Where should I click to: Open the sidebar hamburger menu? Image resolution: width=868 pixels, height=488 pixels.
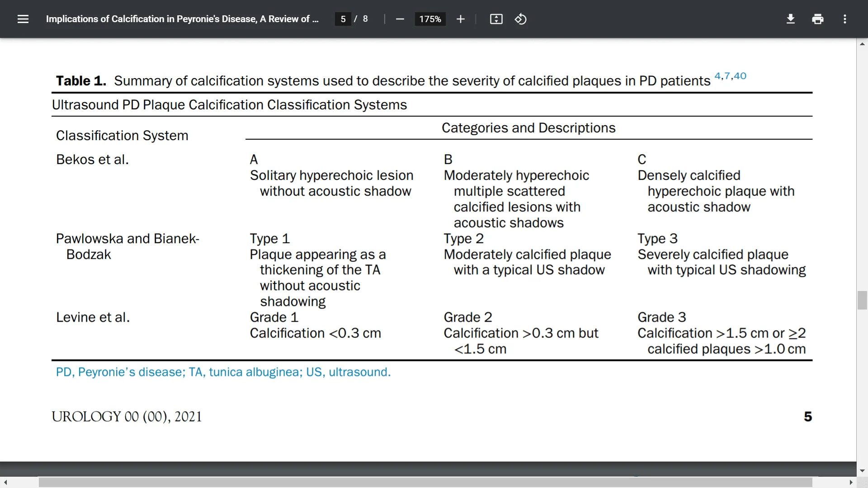23,19
